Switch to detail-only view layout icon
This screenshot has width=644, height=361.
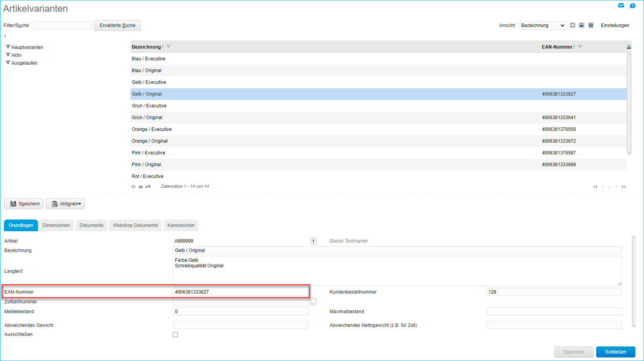(x=591, y=25)
